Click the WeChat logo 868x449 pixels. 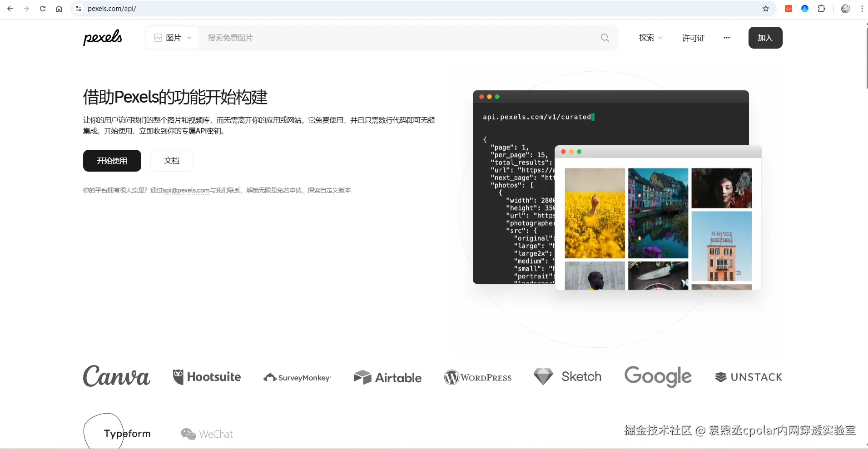tap(207, 434)
